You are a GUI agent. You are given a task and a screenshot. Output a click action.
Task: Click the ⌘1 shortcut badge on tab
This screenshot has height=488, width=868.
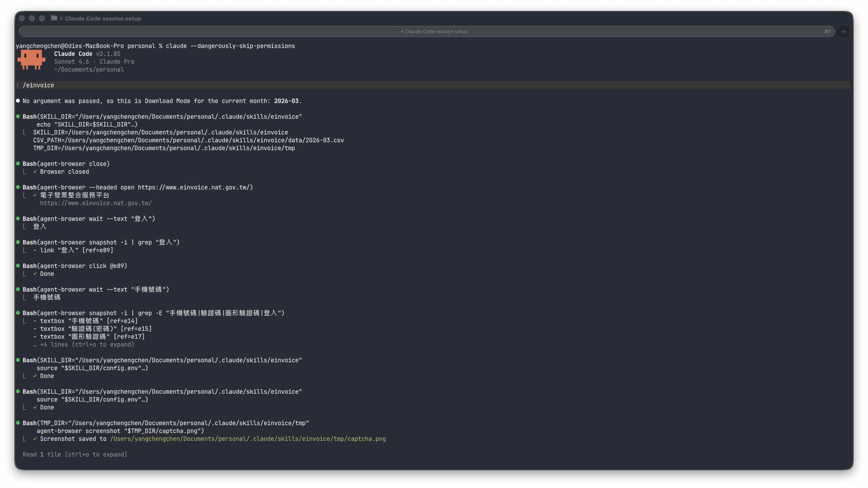pyautogui.click(x=827, y=31)
